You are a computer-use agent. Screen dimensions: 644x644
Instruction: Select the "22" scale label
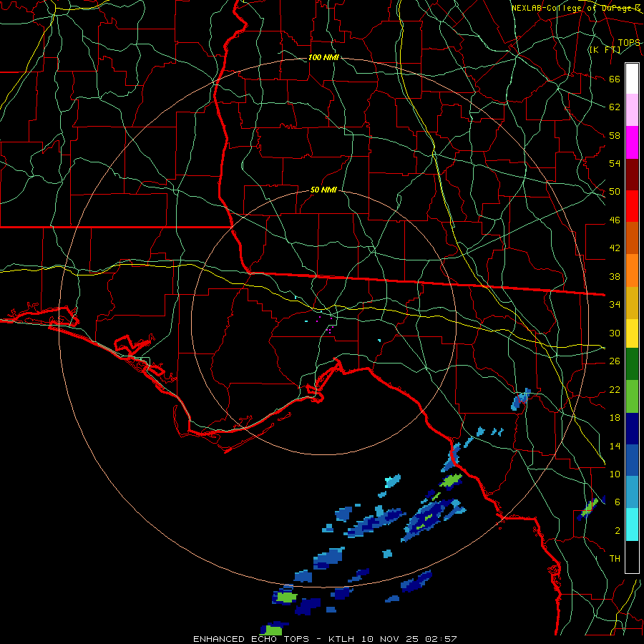615,389
